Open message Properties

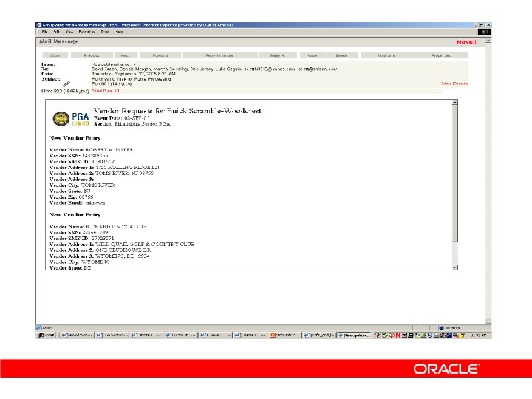(x=441, y=55)
